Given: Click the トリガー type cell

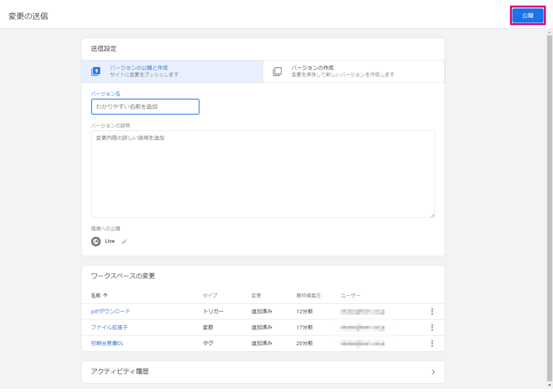Looking at the screenshot, I should point(213,311).
